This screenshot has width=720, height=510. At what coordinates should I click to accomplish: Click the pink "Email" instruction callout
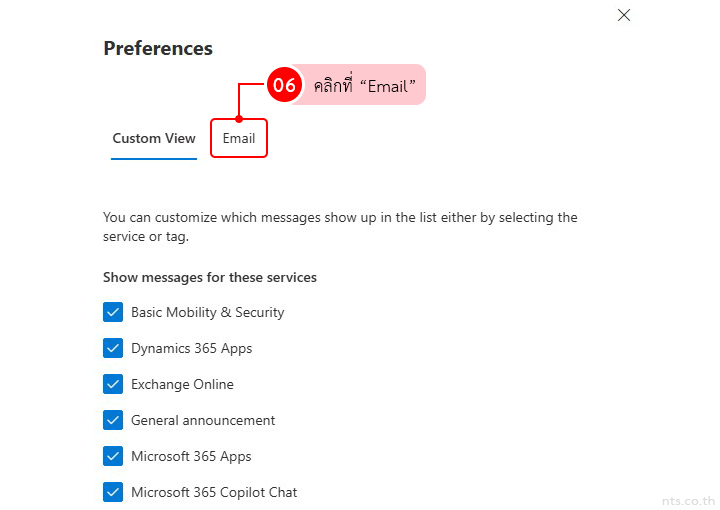[x=364, y=85]
